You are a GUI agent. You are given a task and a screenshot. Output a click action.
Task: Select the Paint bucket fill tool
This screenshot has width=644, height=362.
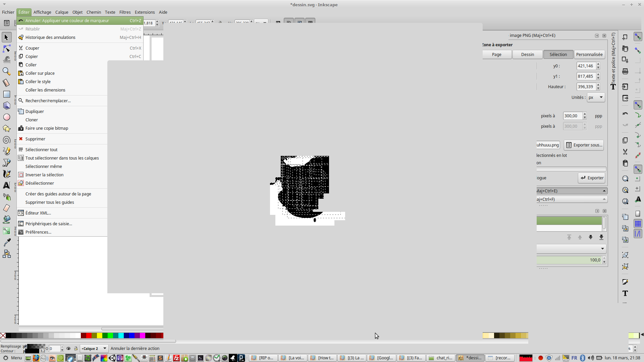tap(6, 220)
